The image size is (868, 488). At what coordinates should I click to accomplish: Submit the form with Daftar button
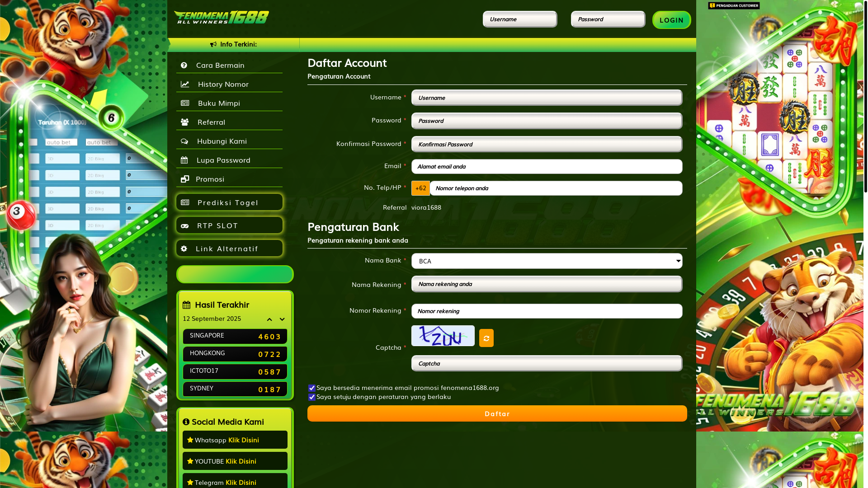497,413
